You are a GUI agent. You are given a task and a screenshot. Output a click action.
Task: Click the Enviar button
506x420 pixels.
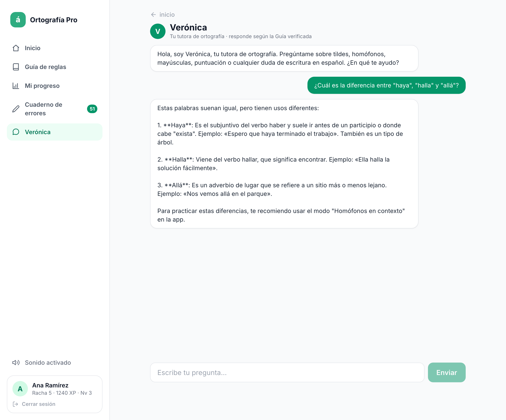(446, 372)
